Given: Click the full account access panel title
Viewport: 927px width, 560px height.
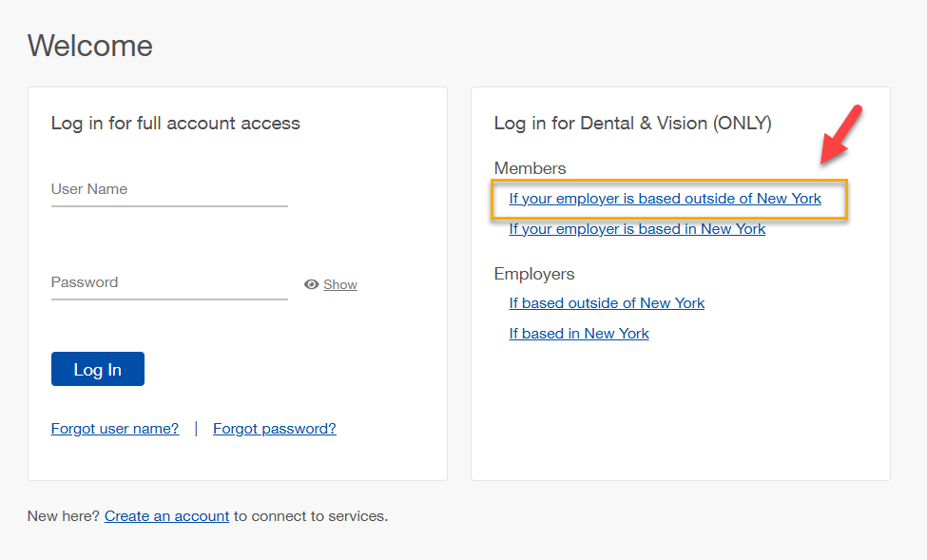Looking at the screenshot, I should click(x=175, y=123).
